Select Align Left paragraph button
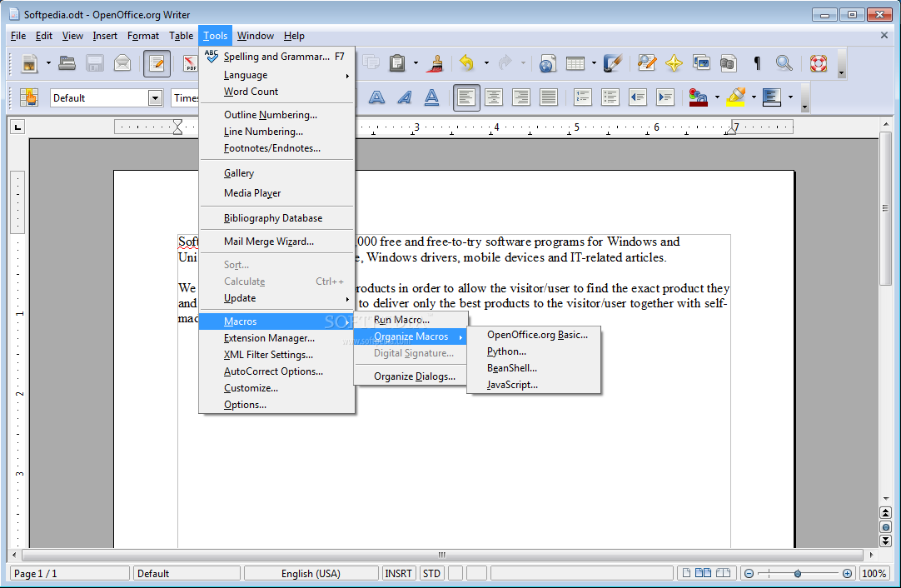 click(x=466, y=97)
